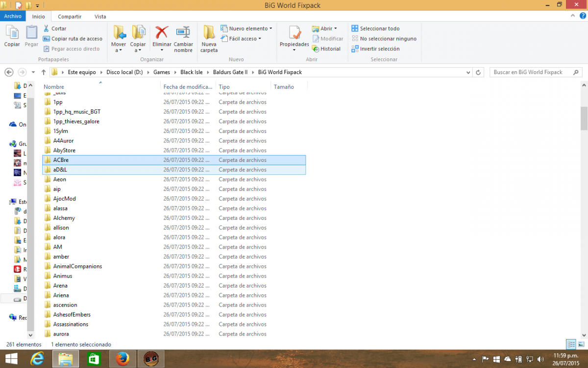Screen dimensions: 588x368
Task: Go back with the back arrow
Action: tap(9, 72)
